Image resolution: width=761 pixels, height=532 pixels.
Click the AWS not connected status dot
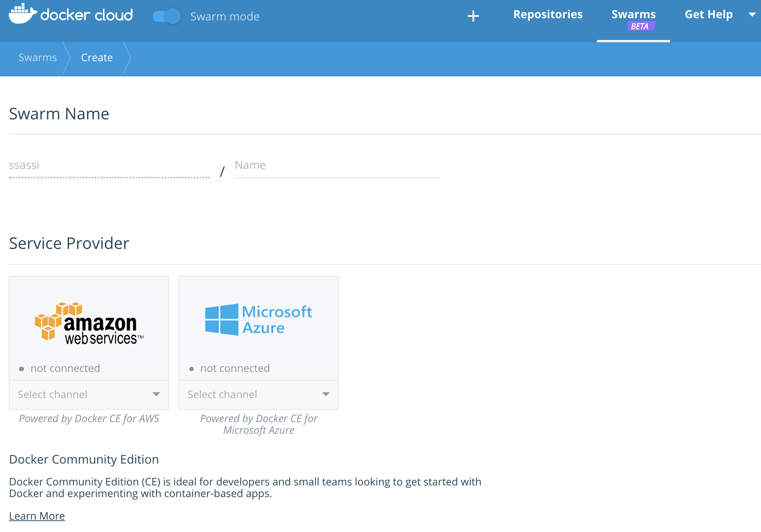click(21, 369)
